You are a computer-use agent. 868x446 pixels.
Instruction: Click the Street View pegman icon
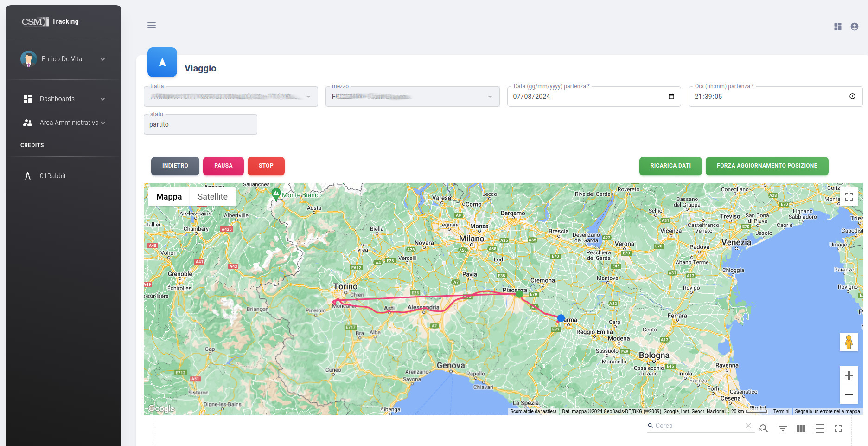tap(849, 342)
